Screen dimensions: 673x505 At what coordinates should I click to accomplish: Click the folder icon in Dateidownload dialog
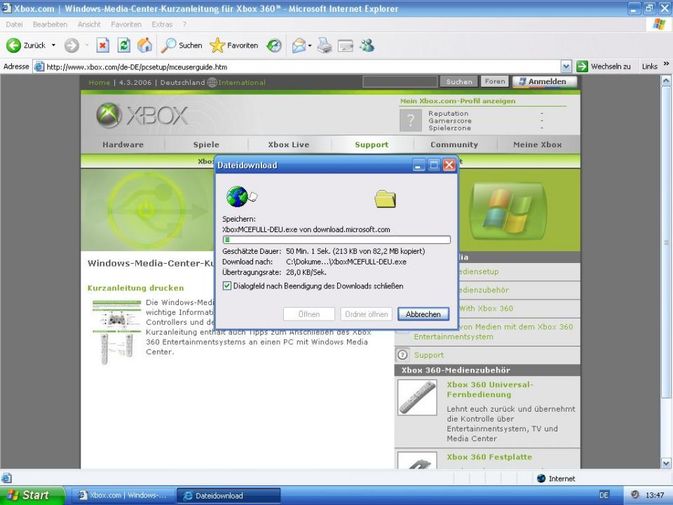click(385, 198)
